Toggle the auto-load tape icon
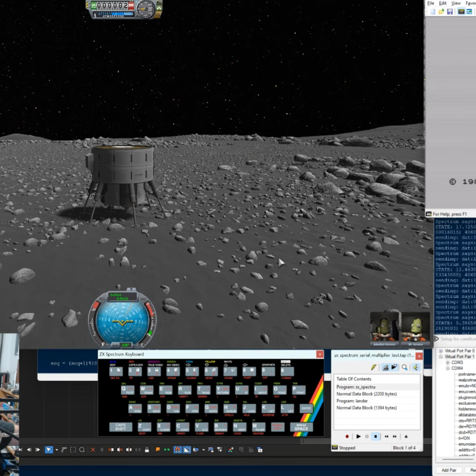This screenshot has height=476, width=476. pos(386,367)
